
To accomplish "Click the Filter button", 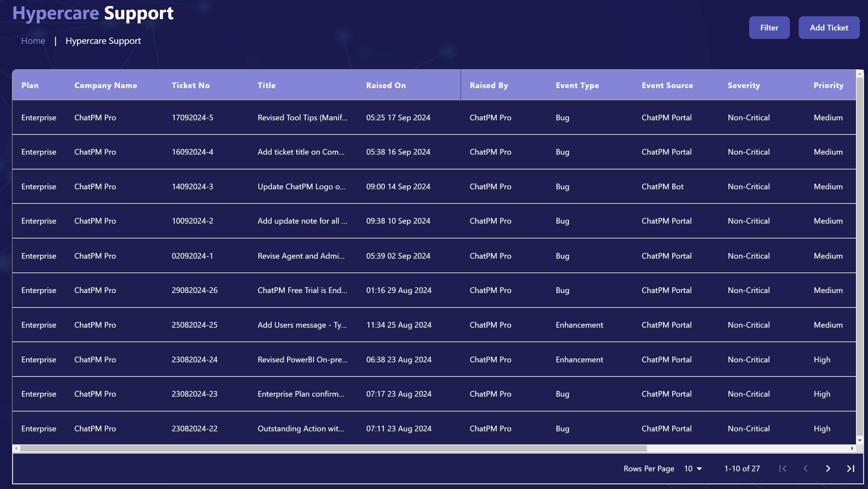I will (769, 28).
